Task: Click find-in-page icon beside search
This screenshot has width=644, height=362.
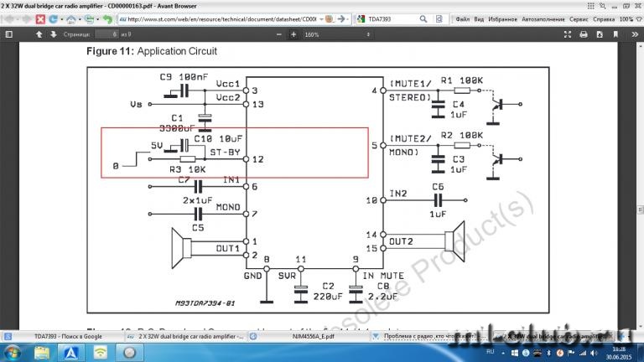Action: click(439, 19)
